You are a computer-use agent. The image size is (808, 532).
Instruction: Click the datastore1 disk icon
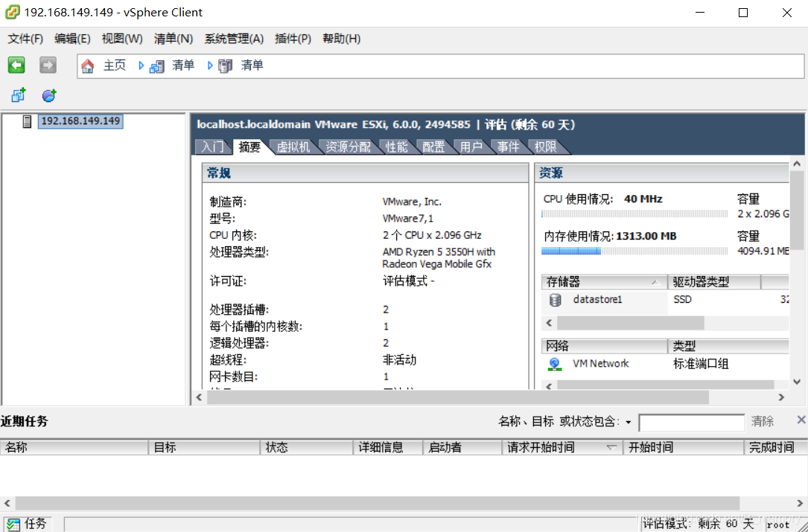click(x=555, y=300)
